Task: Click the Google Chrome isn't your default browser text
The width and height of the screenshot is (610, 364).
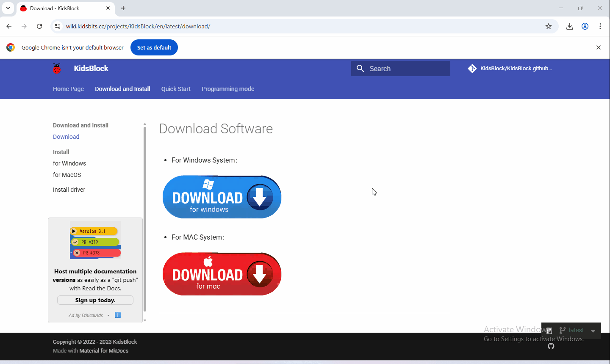Action: click(72, 47)
